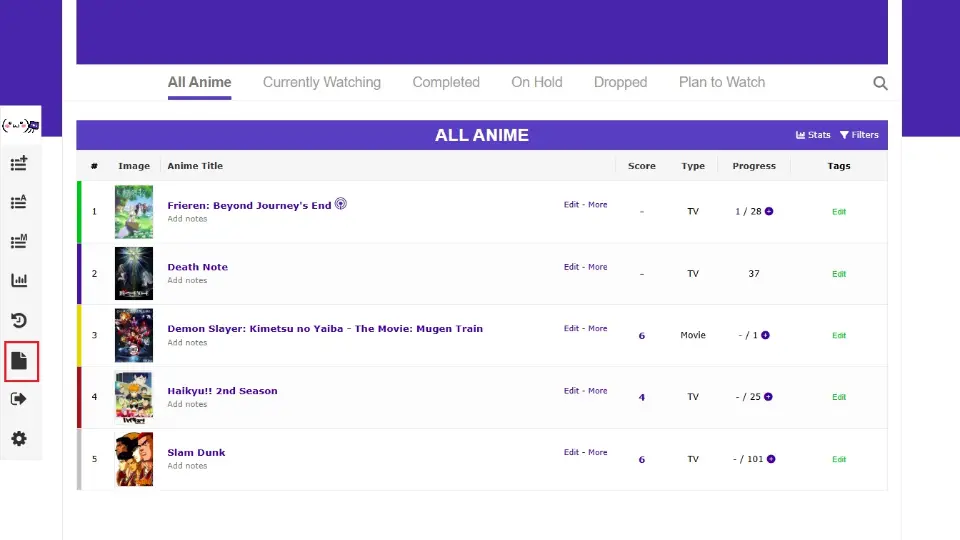Click the sign-out arrow icon in sidebar
Image resolution: width=960 pixels, height=540 pixels.
19,399
